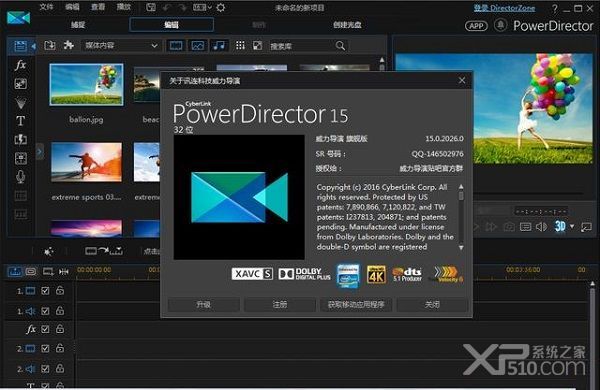Click the fit timeline to window icon
Image resolution: width=600 pixels, height=390 pixels.
pos(64,272)
